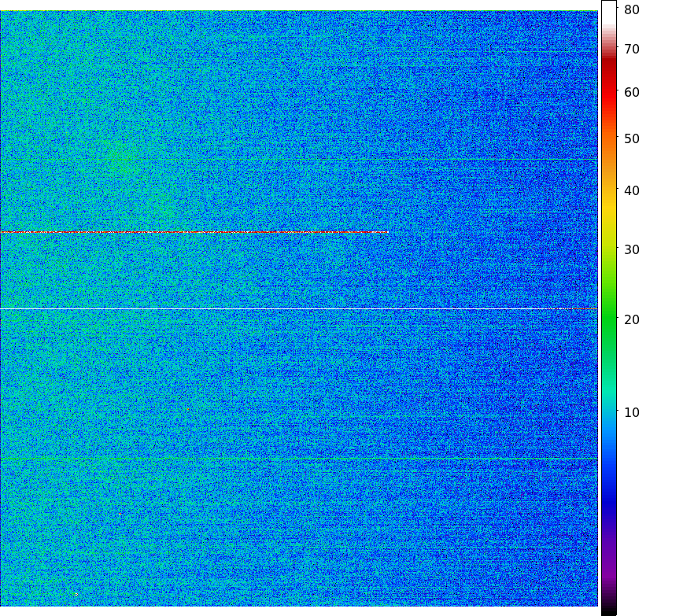Click the 70 tick label on colorbar
683x616 pixels.
click(632, 49)
